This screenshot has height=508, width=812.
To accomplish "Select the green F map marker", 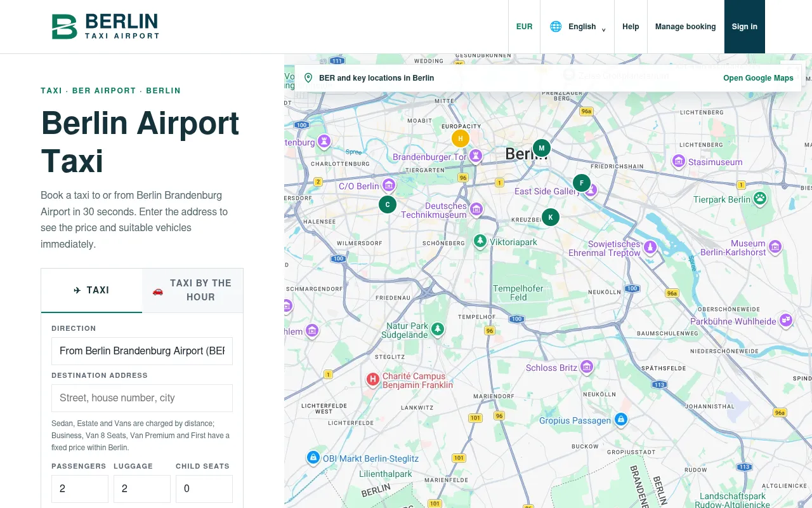I will (582, 183).
